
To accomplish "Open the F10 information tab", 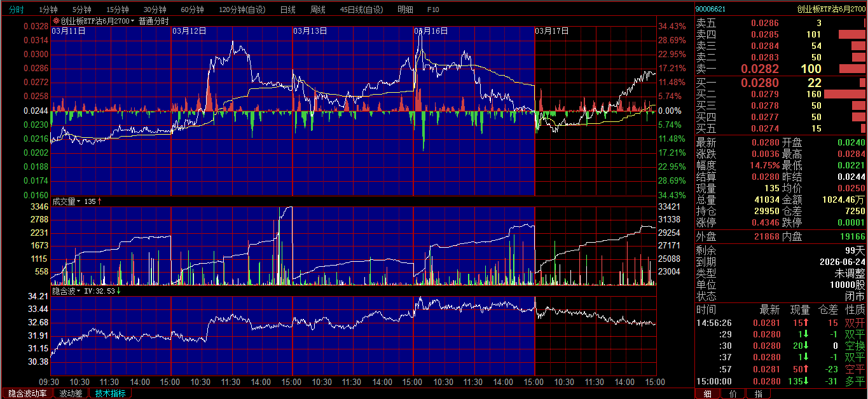I will tap(433, 10).
